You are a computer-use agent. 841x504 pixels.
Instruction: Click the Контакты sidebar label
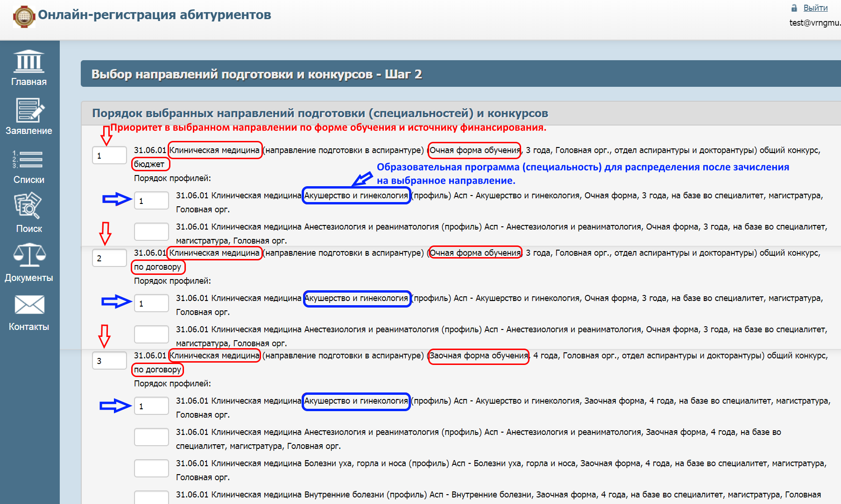click(29, 327)
